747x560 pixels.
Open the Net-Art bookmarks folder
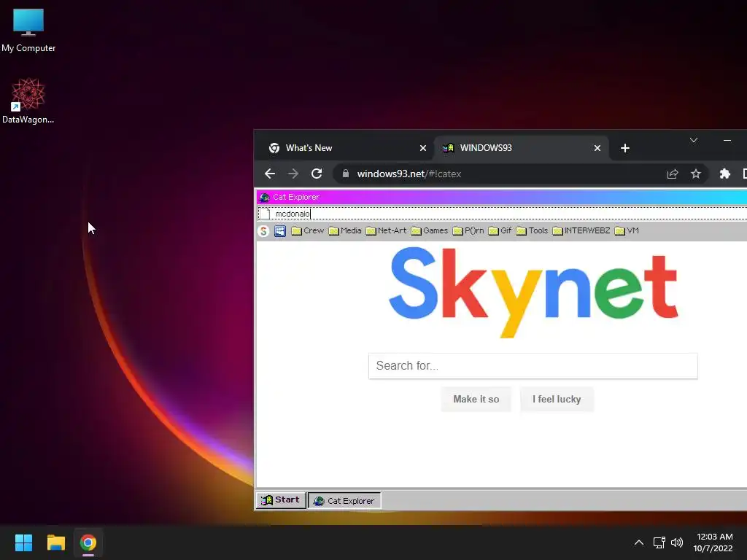click(386, 231)
